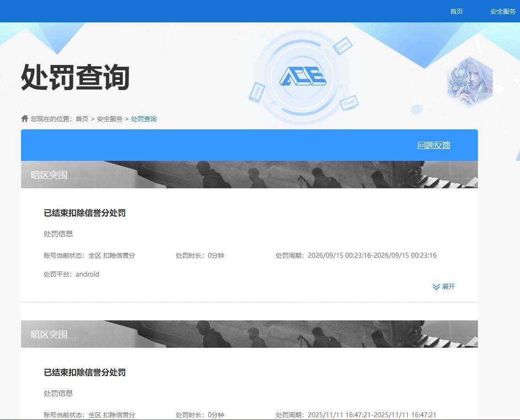Screen dimensions: 520x420
Task: Click the second 暗区突围 game banner
Action: coord(249,334)
